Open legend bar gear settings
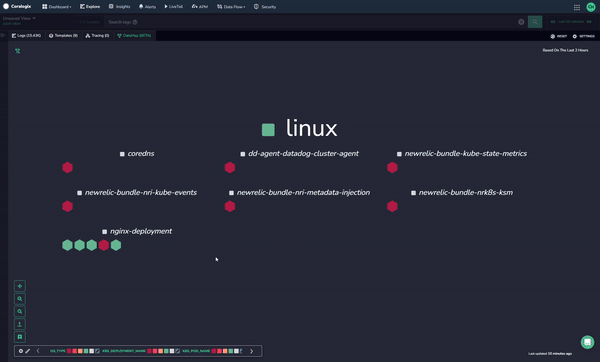 (x=21, y=351)
